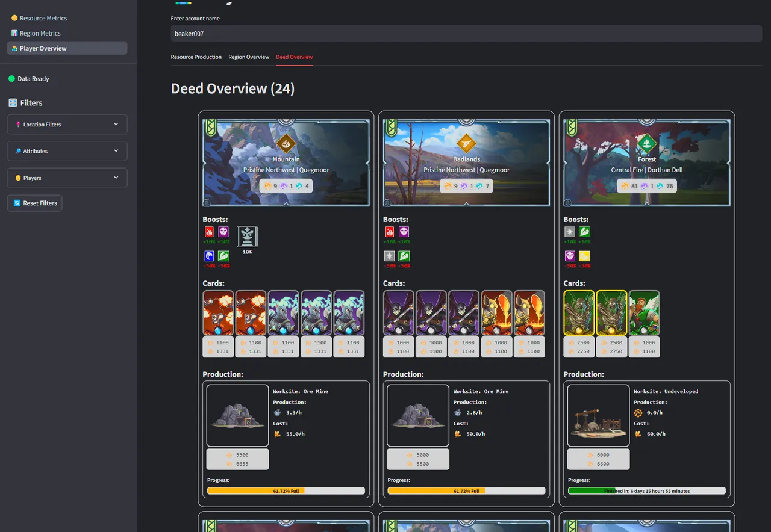Click the 'Deed Overview (24)' heading
This screenshot has height=532, width=771.
(233, 89)
